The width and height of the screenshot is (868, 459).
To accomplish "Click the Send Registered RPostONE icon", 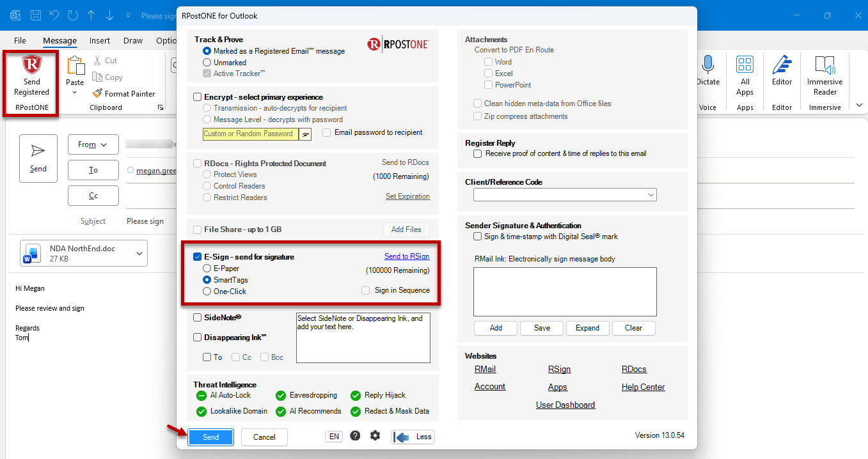I will coord(31,65).
